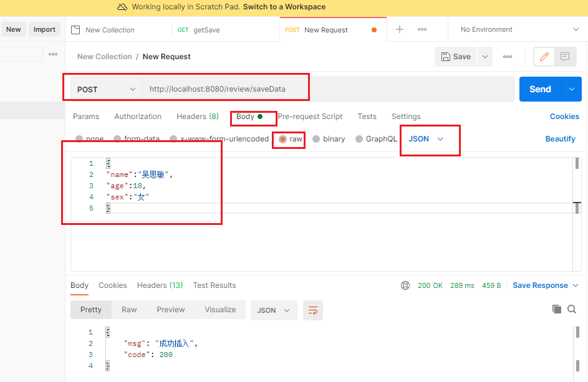
Task: Click Switch to a Workspace link
Action: [x=284, y=7]
